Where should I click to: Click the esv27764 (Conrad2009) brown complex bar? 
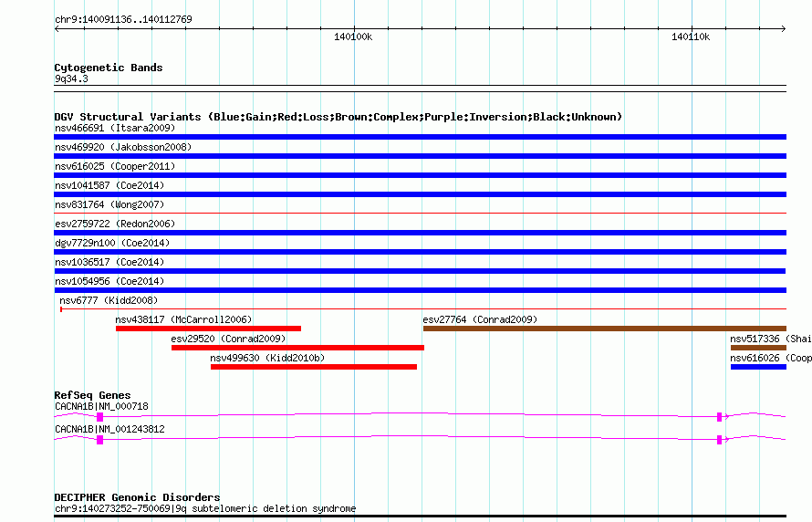605,329
